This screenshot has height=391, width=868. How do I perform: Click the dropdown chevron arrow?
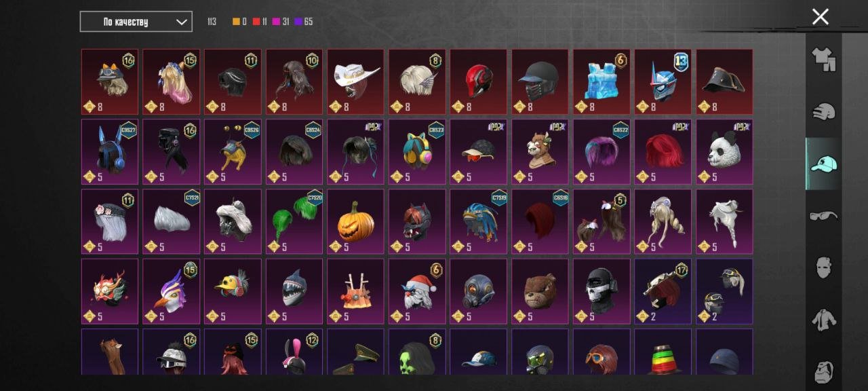coord(181,22)
